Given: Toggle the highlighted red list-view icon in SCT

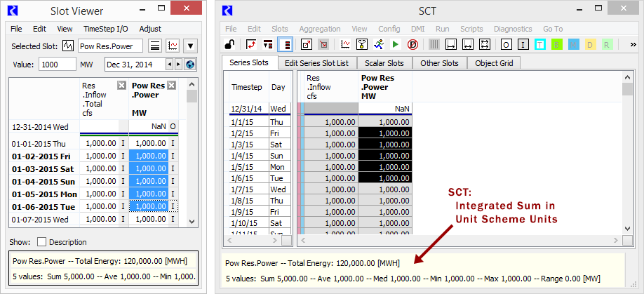Looking at the screenshot, I should pyautogui.click(x=285, y=44).
